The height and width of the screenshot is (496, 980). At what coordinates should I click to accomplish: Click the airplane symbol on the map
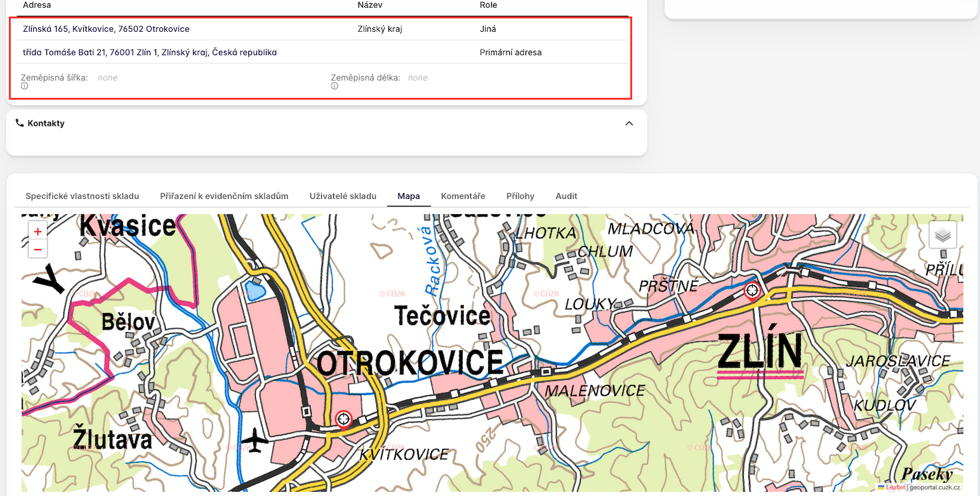click(255, 439)
